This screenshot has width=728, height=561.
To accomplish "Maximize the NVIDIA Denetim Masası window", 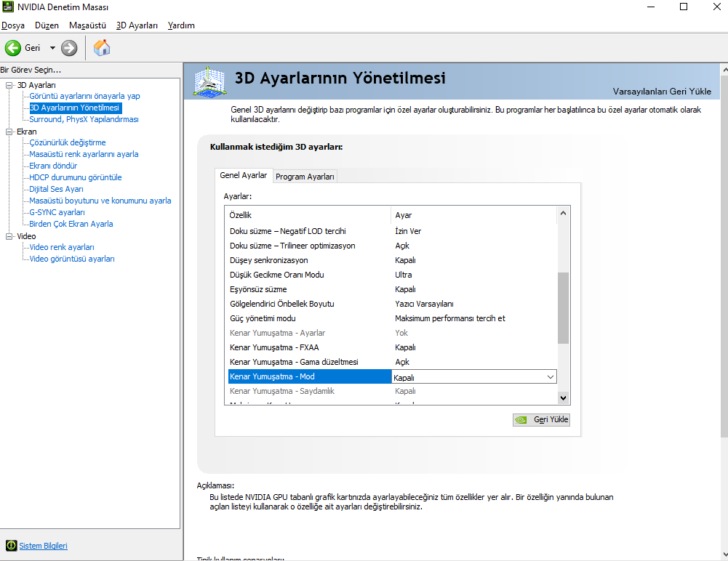I will pos(684,7).
